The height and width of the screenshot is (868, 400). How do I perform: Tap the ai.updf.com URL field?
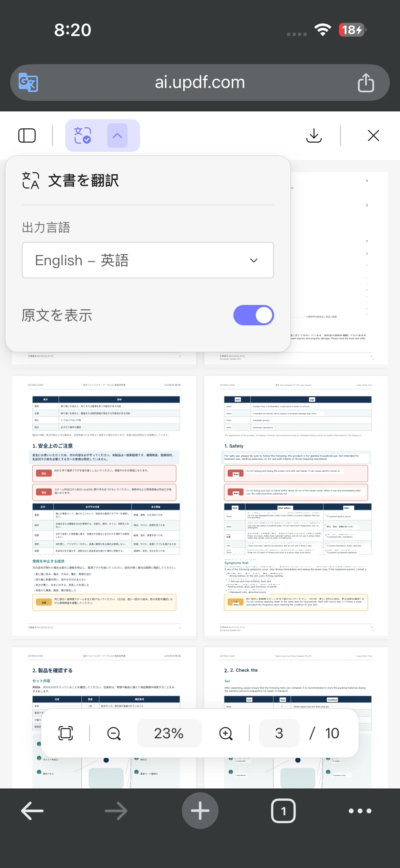[200, 82]
